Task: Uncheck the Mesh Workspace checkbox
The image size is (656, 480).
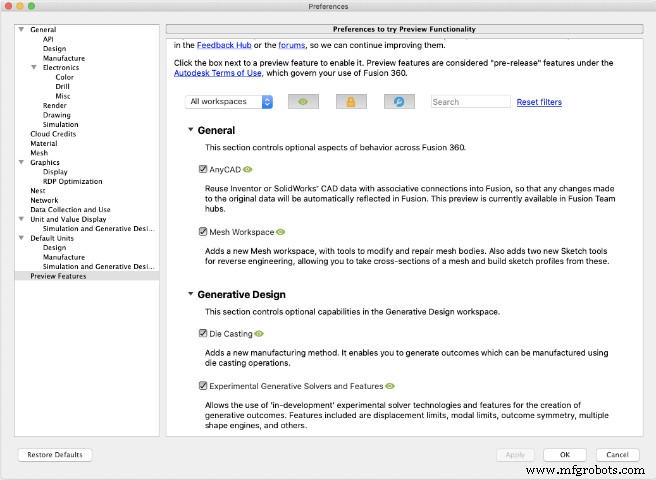Action: coord(203,232)
